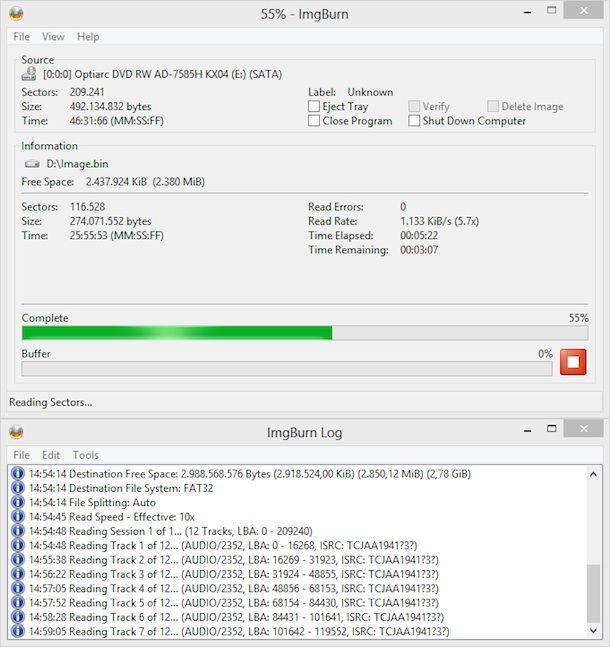
Task: Click the Read Rate value 1.133 KiB/s
Action: click(440, 221)
